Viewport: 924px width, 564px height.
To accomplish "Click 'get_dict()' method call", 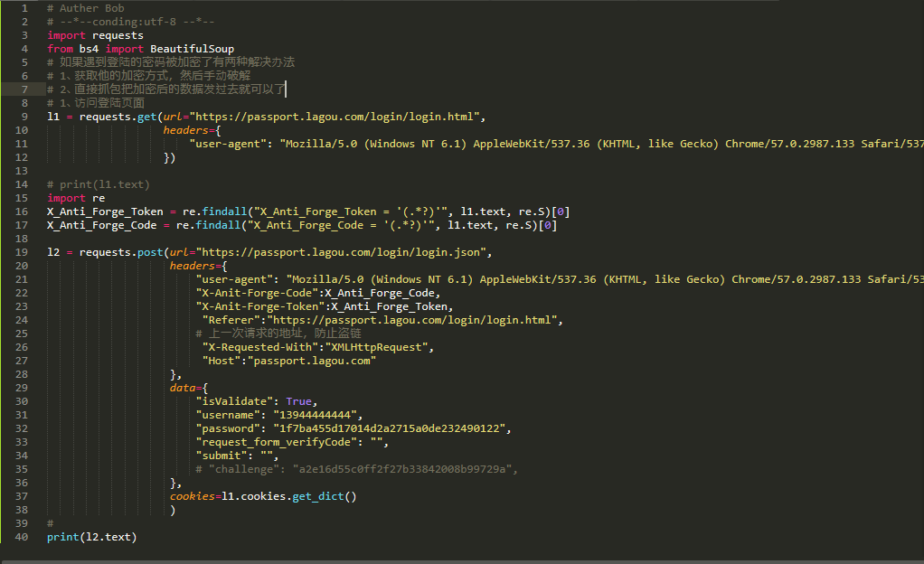I will pyautogui.click(x=324, y=496).
